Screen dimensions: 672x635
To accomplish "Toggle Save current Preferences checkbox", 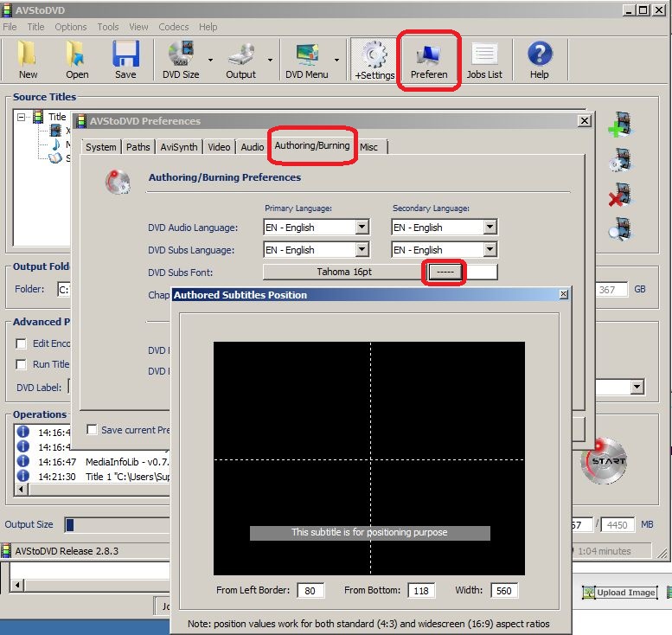I will pos(92,430).
